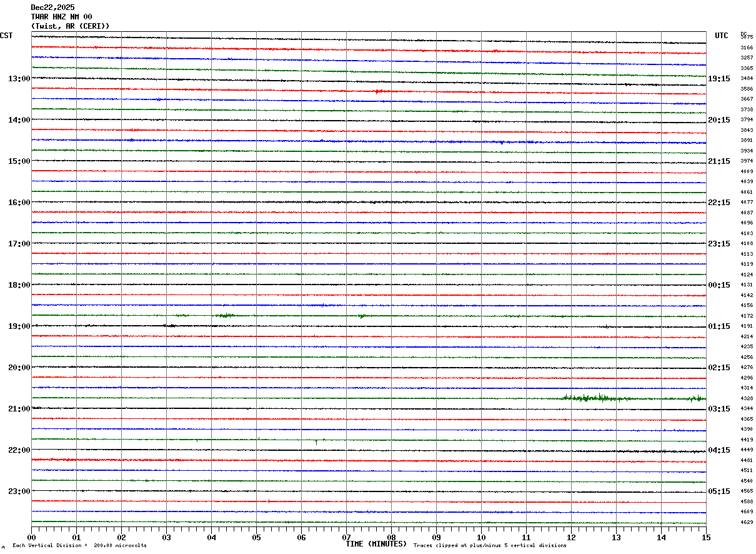Image resolution: width=756 pixels, height=554 pixels.
Task: Click the DC offset value 4131
Action: tap(747, 285)
